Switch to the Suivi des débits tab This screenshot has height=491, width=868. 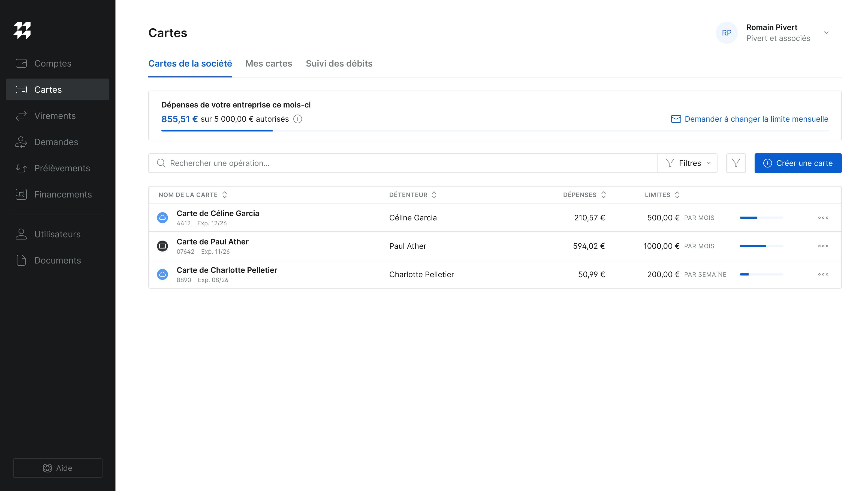coord(339,63)
